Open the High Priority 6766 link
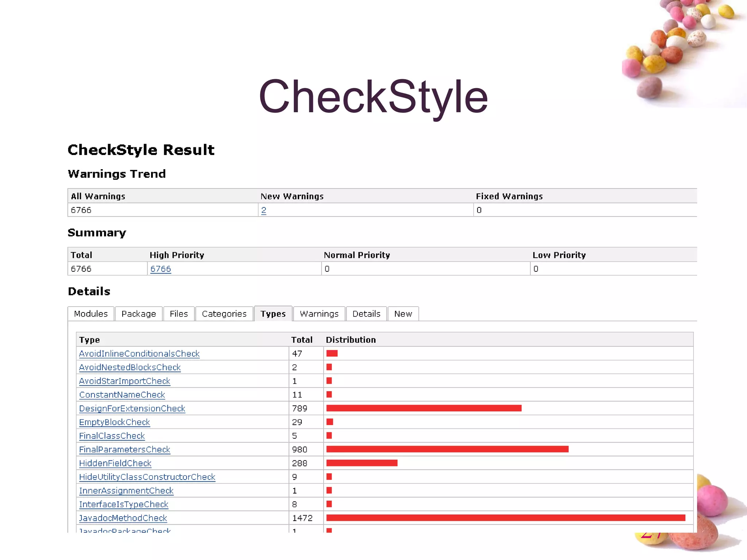This screenshot has height=560, width=747. pos(160,269)
